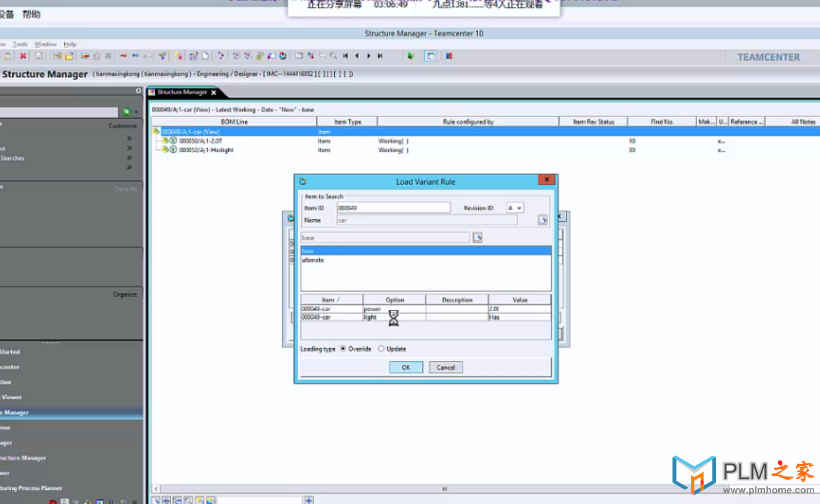Click the red right-arrow toolbar icon
The image size is (820, 504).
[x=124, y=56]
